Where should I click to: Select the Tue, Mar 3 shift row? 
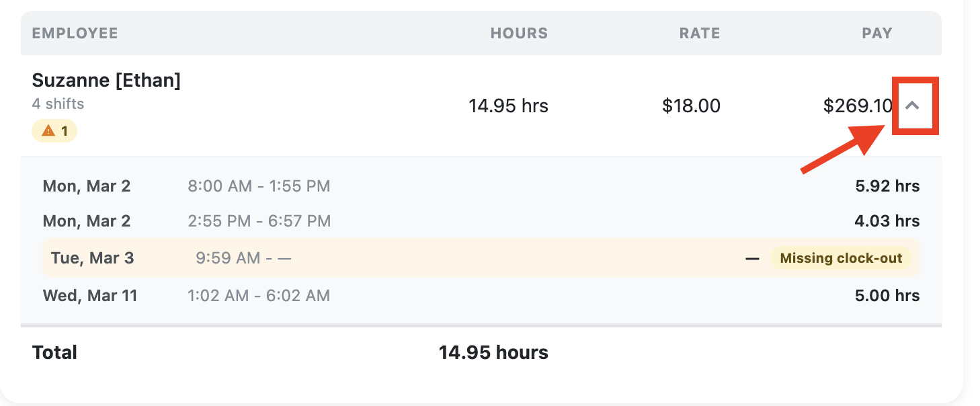click(481, 258)
